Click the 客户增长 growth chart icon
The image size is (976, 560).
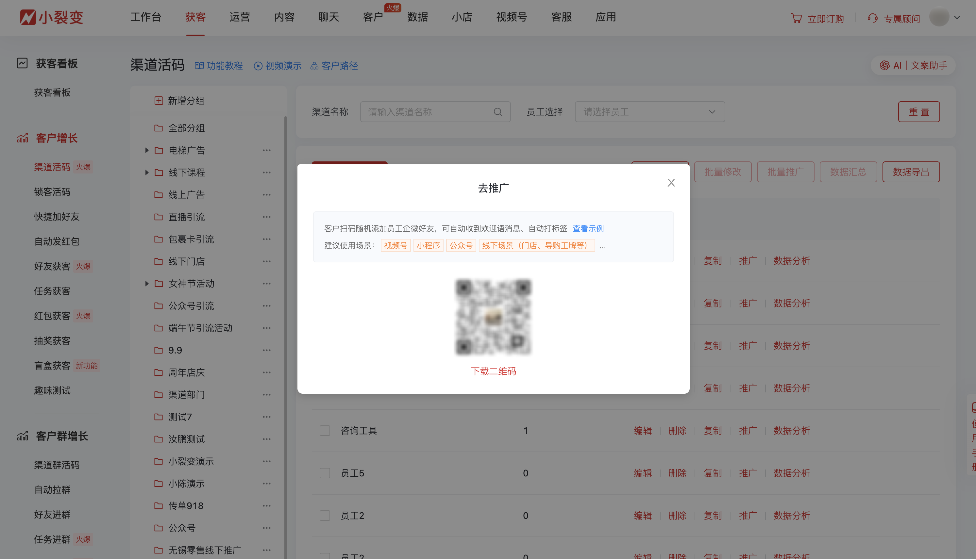pyautogui.click(x=22, y=137)
